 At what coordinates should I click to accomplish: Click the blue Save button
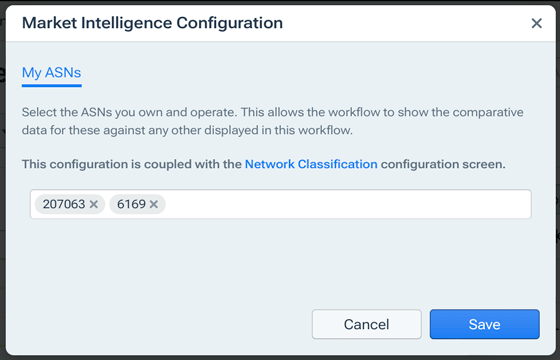tap(485, 324)
